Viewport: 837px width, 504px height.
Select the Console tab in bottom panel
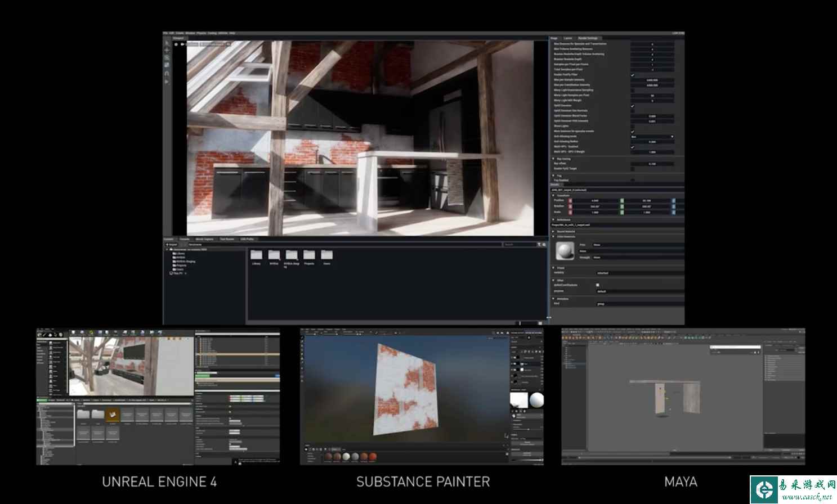pyautogui.click(x=185, y=239)
